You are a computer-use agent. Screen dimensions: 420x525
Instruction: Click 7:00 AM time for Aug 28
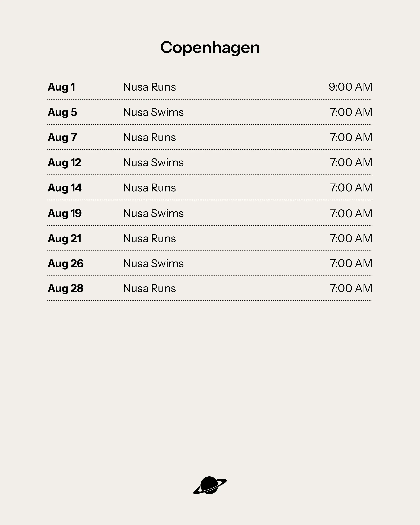click(351, 288)
